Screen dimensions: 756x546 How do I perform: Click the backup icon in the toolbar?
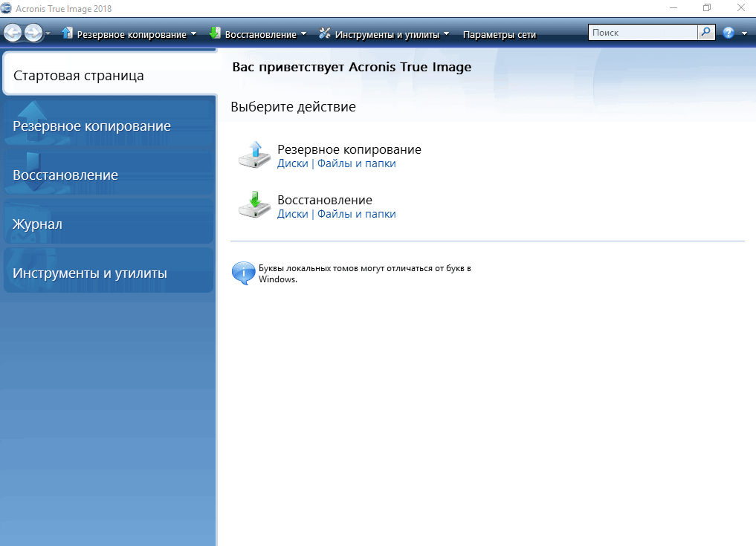[68, 33]
